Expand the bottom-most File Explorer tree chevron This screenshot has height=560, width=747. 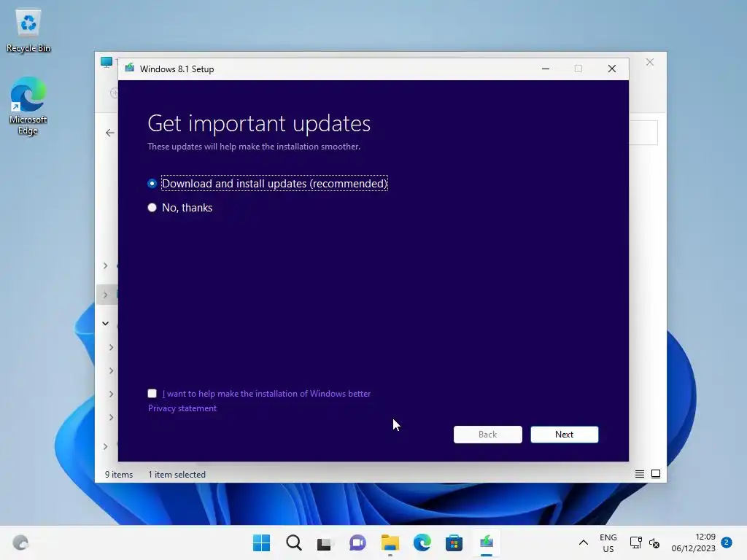pos(105,446)
